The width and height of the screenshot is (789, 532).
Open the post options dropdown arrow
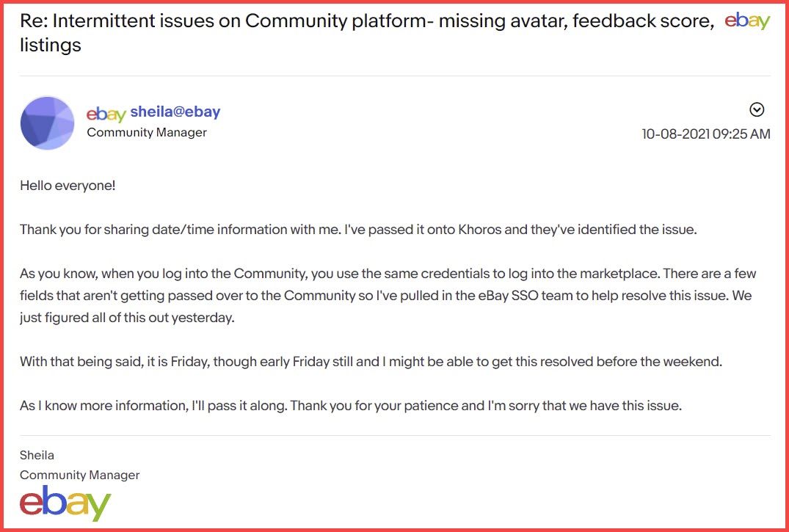[x=757, y=110]
